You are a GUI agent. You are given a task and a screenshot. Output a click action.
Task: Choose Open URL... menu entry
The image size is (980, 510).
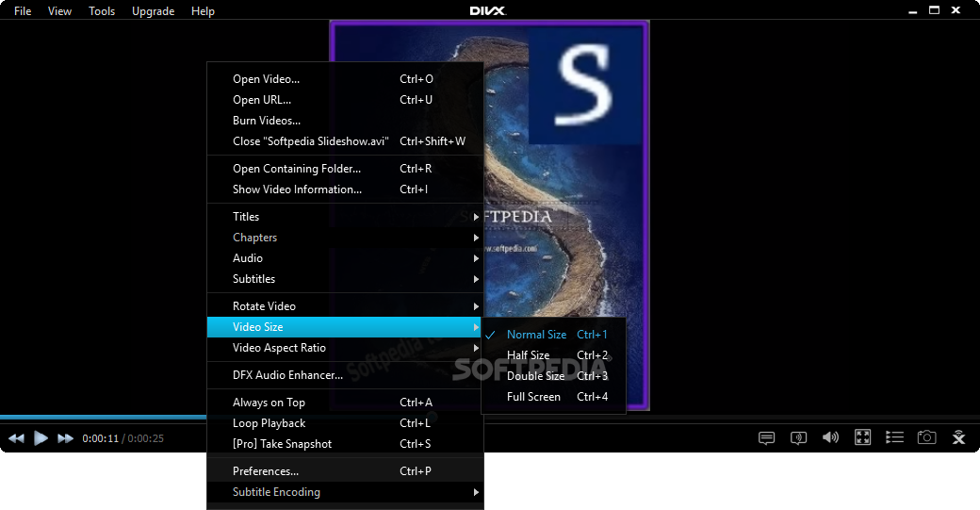345,100
